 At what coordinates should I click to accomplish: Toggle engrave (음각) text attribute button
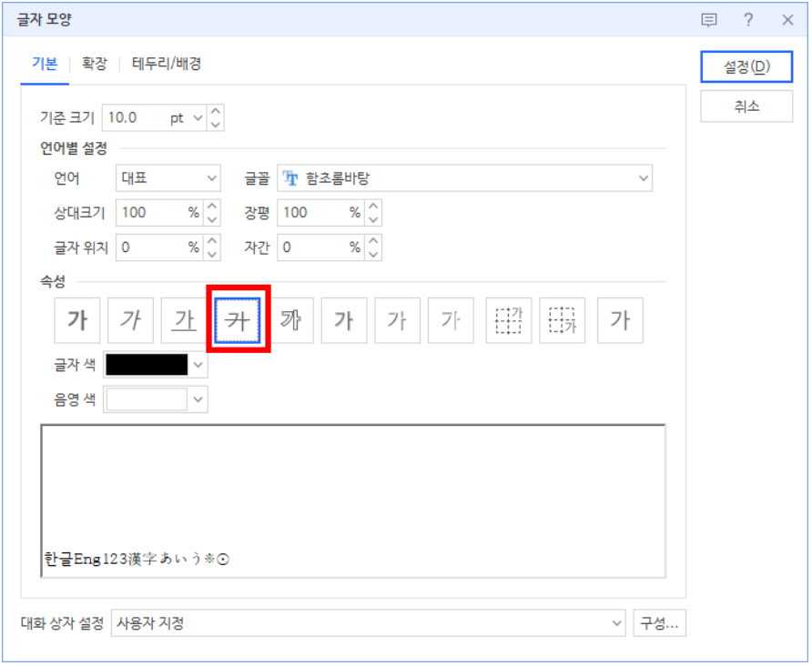pyautogui.click(x=451, y=320)
